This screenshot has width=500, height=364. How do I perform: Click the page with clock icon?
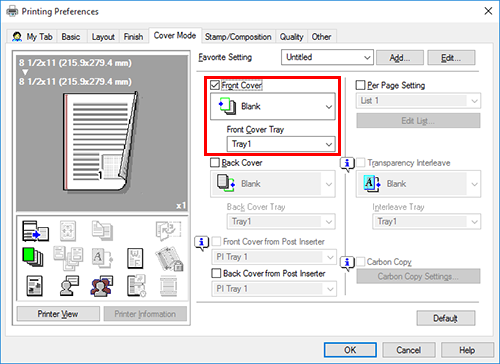(x=136, y=286)
